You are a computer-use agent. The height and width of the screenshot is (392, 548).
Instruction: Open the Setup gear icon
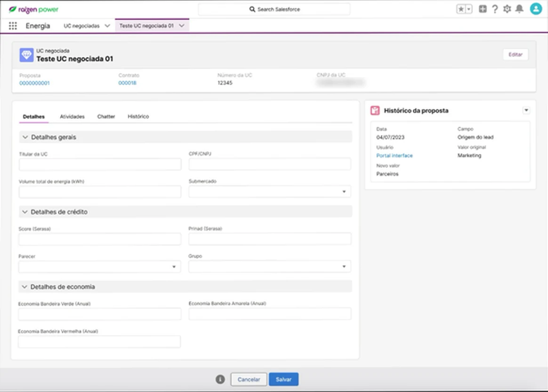(507, 9)
